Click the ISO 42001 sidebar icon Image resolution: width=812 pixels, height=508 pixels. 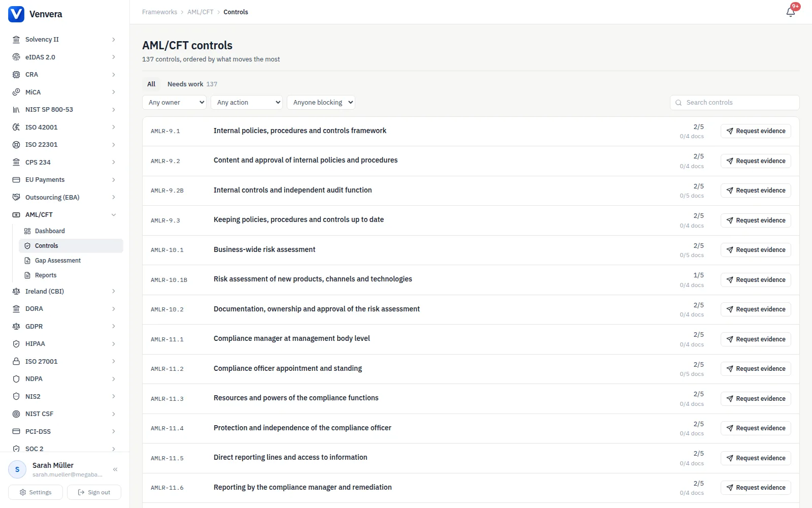point(16,127)
